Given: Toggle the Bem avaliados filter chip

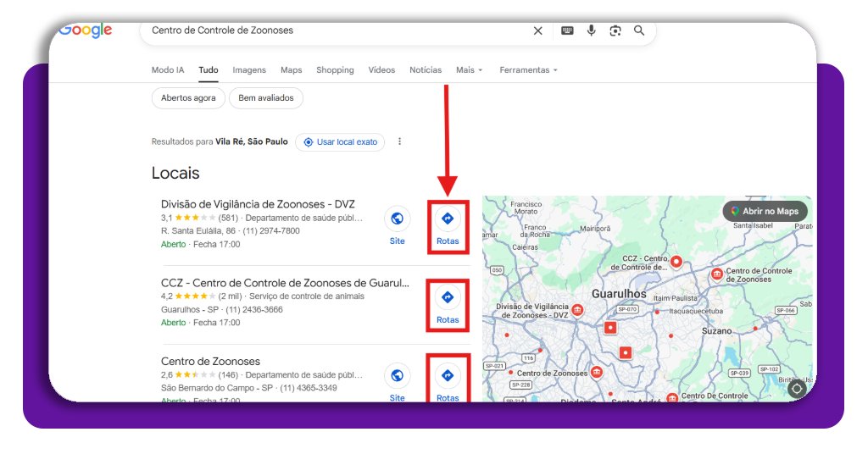Looking at the screenshot, I should click(x=265, y=98).
